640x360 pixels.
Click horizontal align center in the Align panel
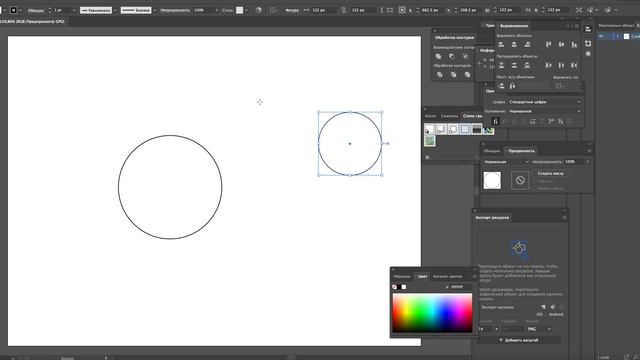[x=514, y=44]
